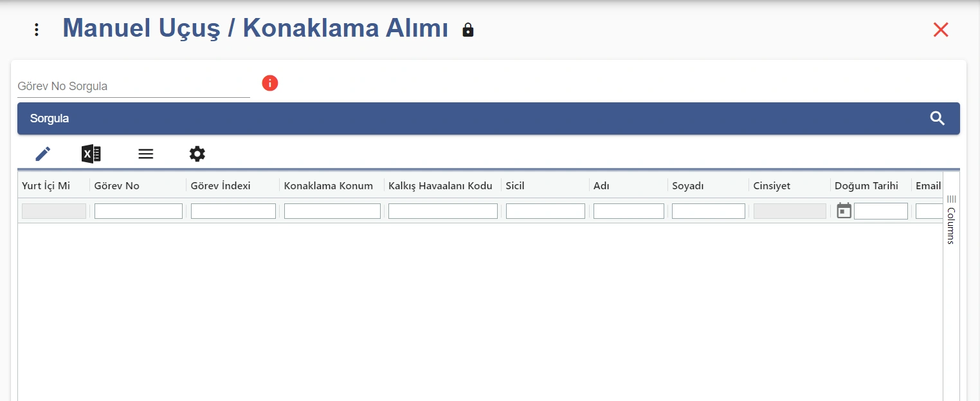Sort by Soyadı column header

(688, 186)
